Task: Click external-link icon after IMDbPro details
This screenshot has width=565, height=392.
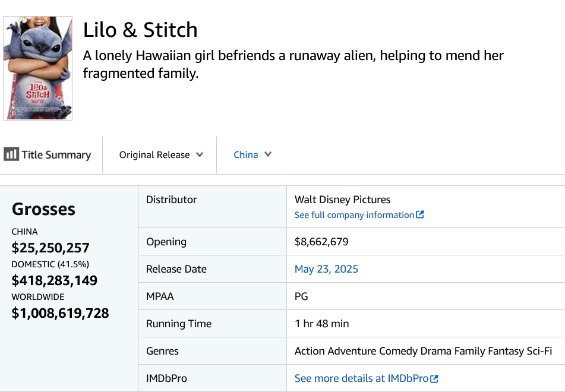Action: tap(434, 379)
